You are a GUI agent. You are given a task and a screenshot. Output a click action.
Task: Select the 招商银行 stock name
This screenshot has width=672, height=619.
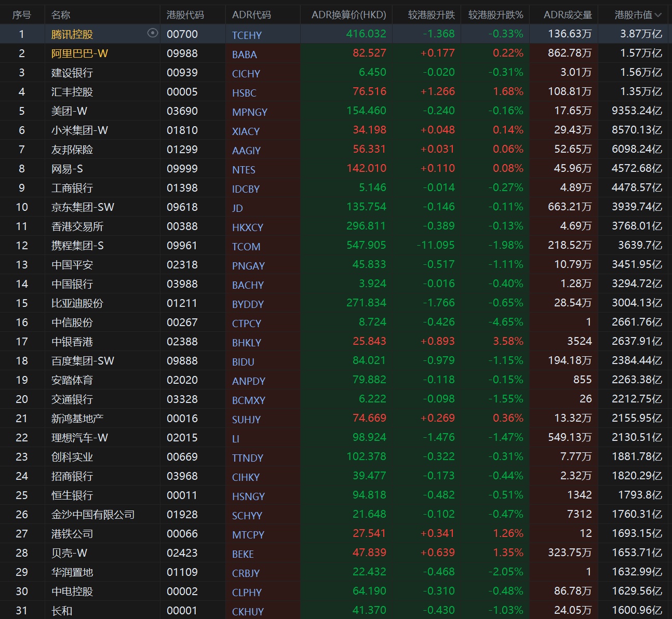pos(72,476)
